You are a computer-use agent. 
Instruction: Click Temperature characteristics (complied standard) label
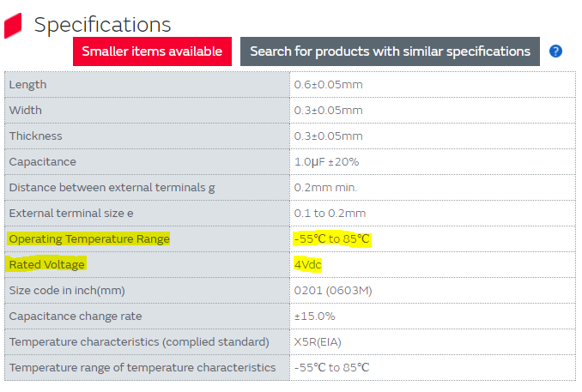(139, 342)
